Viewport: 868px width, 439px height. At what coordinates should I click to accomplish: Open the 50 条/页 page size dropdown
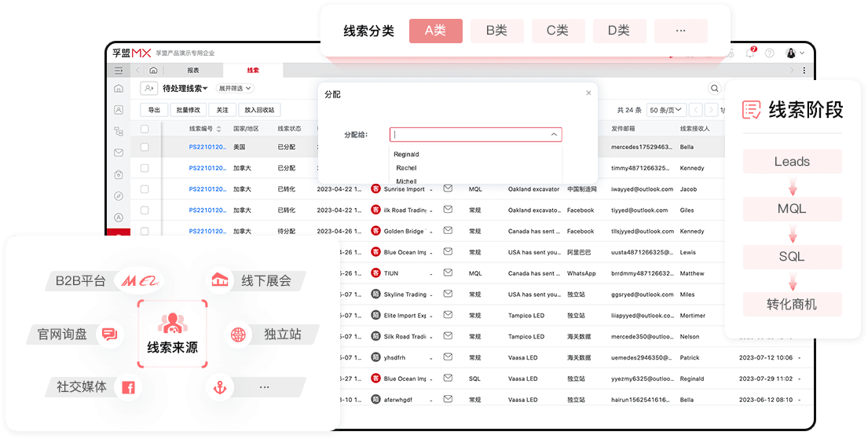pyautogui.click(x=666, y=110)
